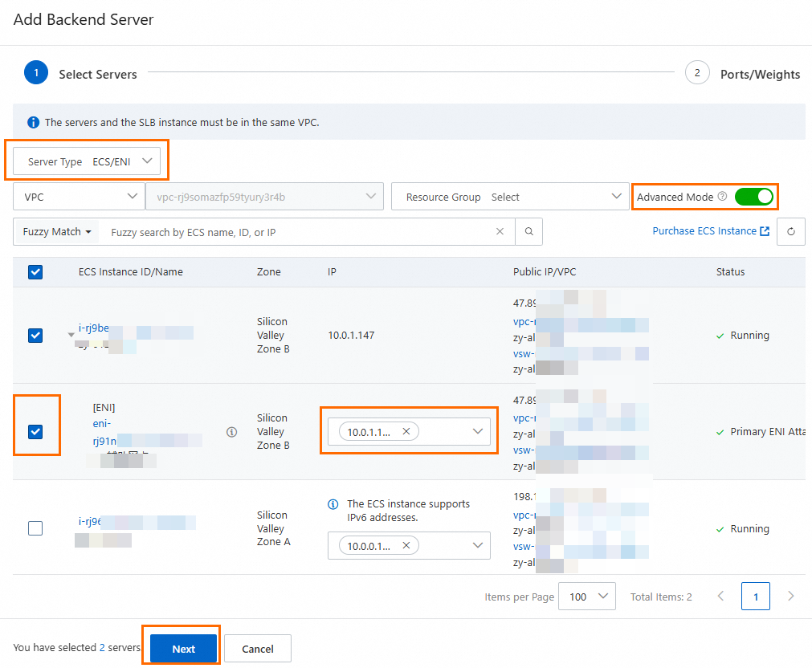The width and height of the screenshot is (812, 668).
Task: Click the Status column header
Action: click(730, 272)
